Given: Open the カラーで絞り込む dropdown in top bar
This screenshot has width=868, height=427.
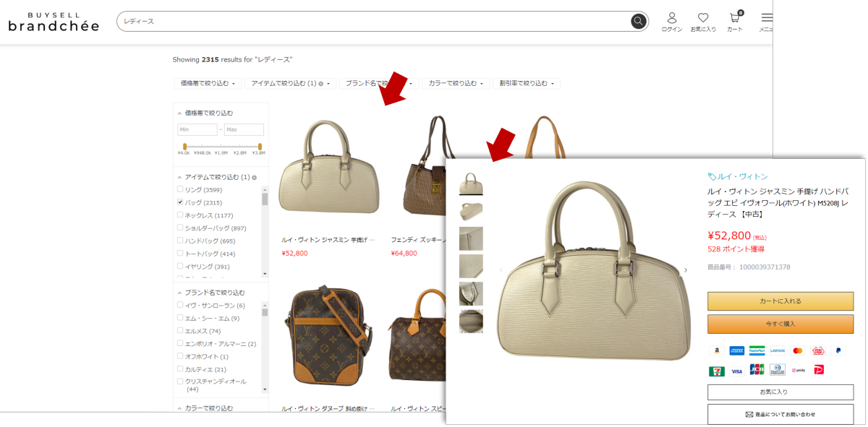Looking at the screenshot, I should tap(456, 84).
